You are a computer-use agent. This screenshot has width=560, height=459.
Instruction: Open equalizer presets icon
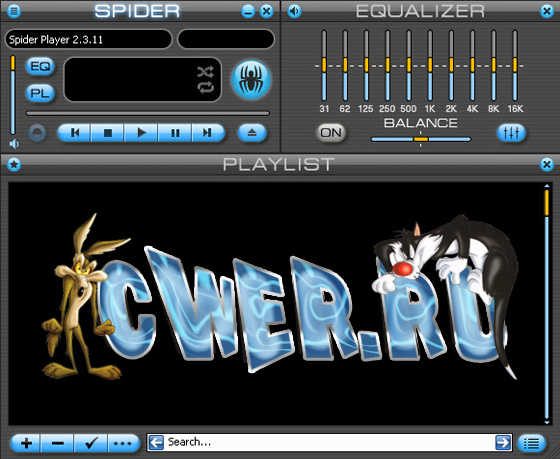[511, 133]
